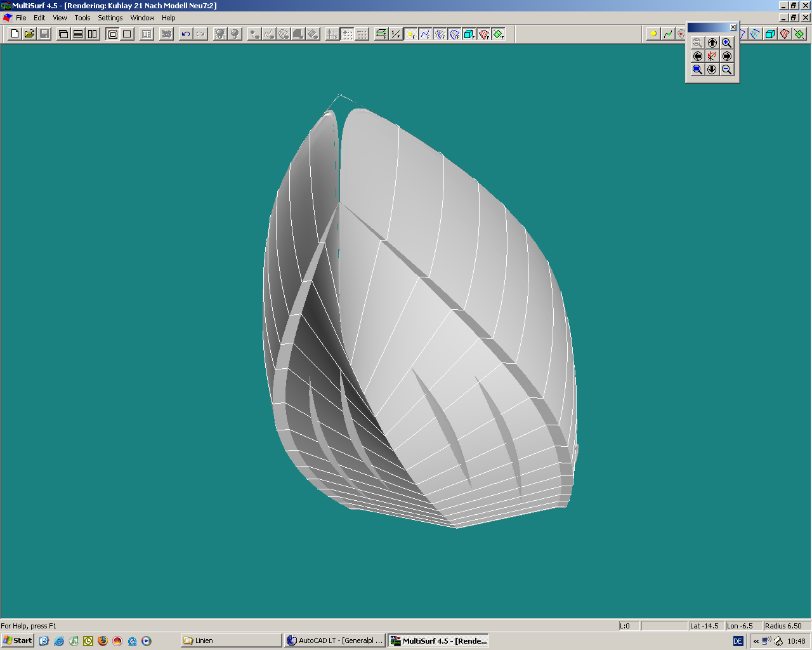Toggle the curve filter (blue line F) button
812x650 pixels.
pos(425,34)
